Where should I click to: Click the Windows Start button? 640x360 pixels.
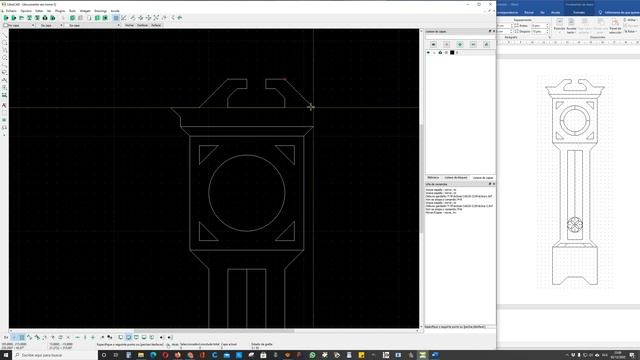click(6, 355)
